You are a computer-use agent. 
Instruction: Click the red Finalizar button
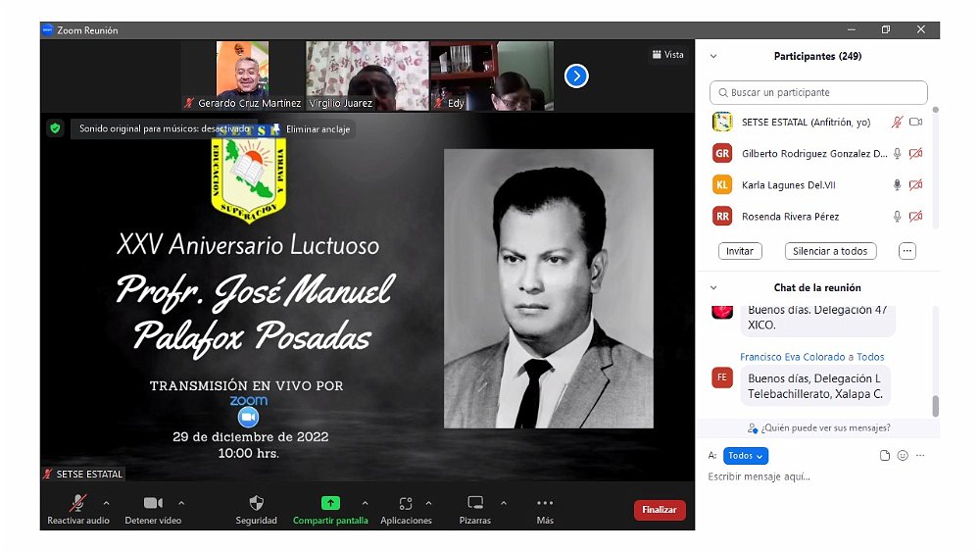[660, 510]
